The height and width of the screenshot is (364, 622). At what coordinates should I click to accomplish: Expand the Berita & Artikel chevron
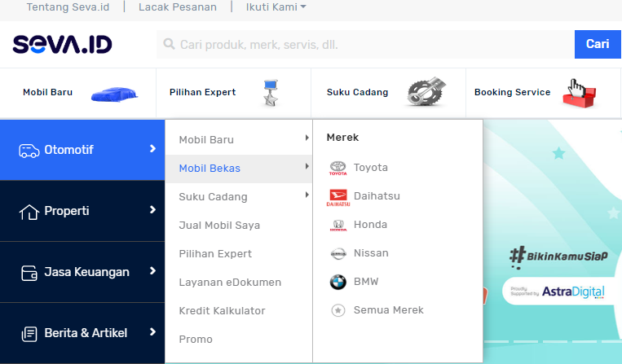tap(152, 331)
